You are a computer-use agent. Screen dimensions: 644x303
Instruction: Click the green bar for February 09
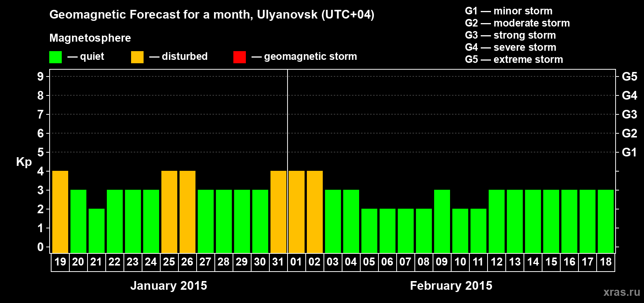pos(442,222)
